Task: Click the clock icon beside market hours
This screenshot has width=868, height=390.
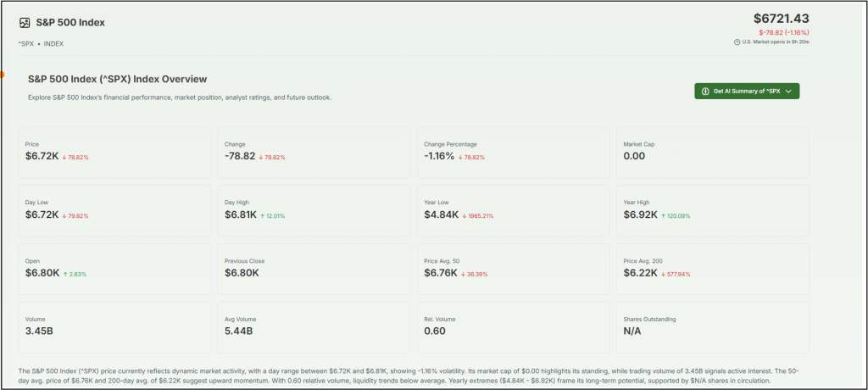Action: point(737,42)
